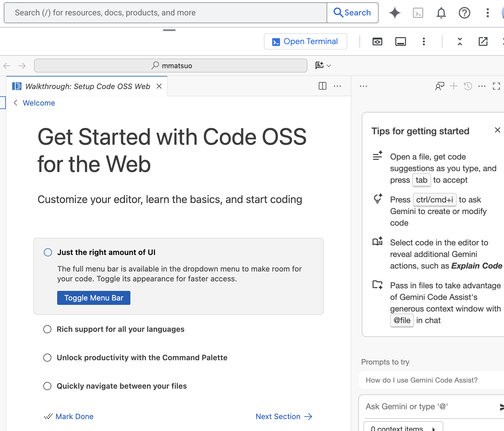Switch to the Walkthrough: Setup Code OSS Web tab
This screenshot has height=431, width=504.
click(x=87, y=86)
